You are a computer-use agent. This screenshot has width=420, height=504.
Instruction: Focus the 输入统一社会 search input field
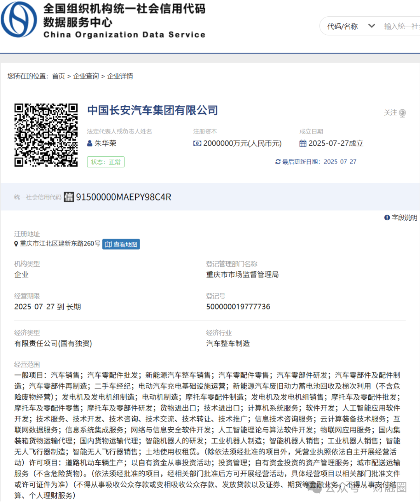pos(402,26)
